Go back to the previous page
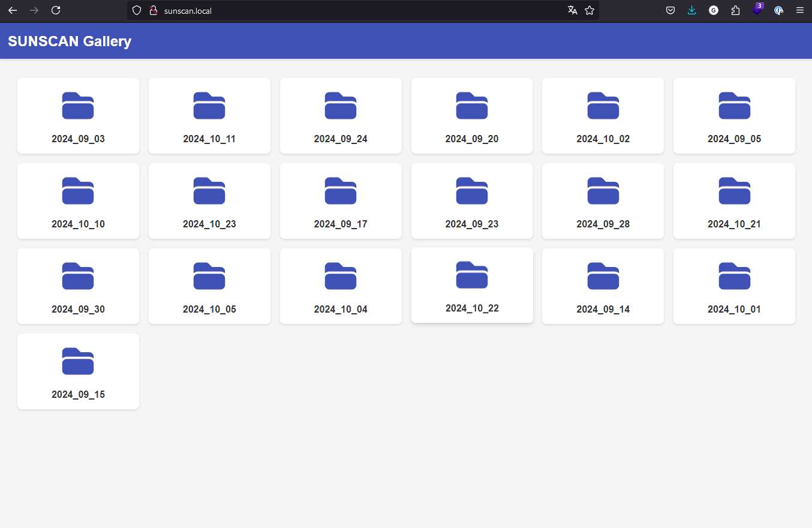The width and height of the screenshot is (812, 528). [13, 10]
